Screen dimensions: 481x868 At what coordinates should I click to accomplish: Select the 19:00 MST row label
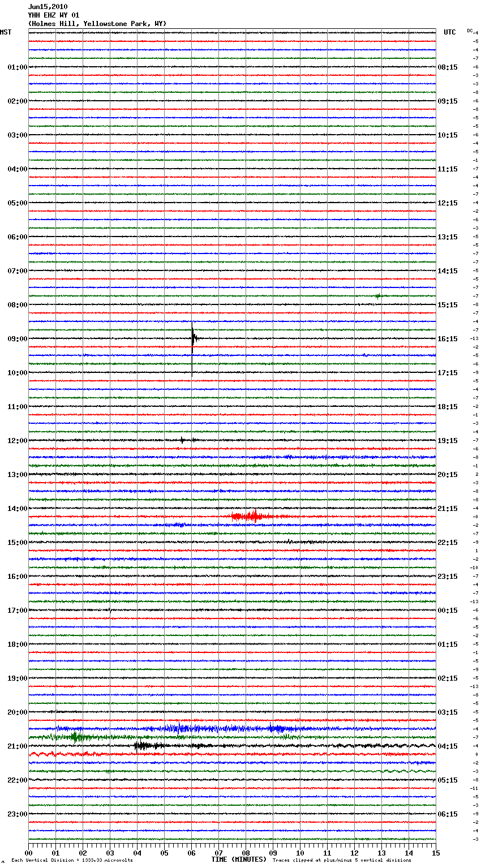point(18,678)
